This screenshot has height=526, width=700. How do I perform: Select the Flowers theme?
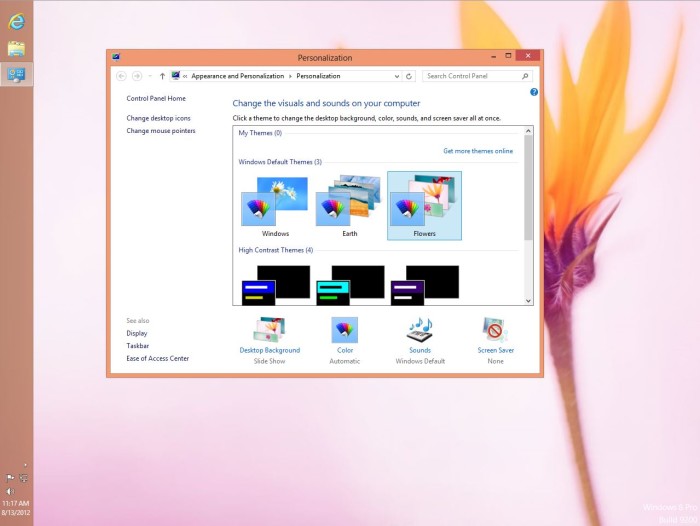pyautogui.click(x=424, y=206)
